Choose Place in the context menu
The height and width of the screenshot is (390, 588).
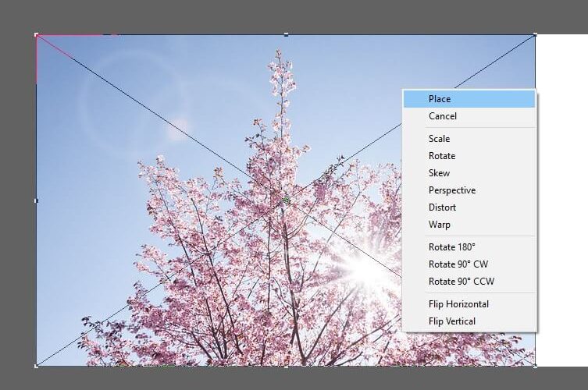(x=469, y=99)
